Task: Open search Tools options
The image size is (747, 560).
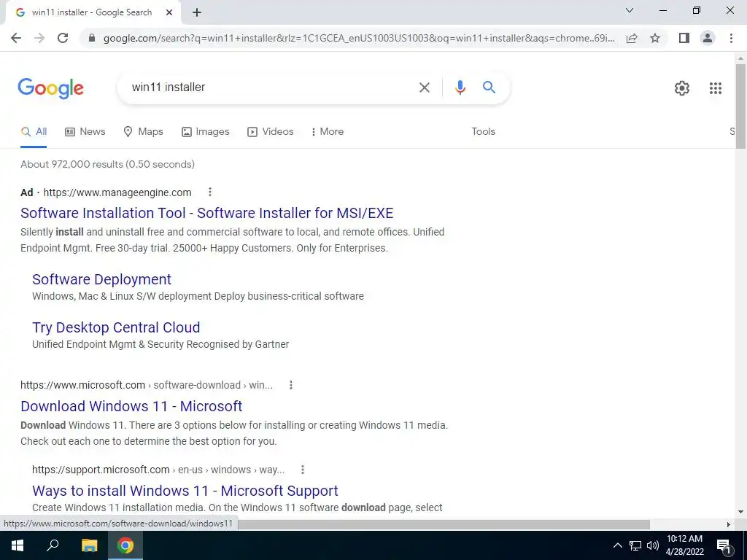Action: 483,132
